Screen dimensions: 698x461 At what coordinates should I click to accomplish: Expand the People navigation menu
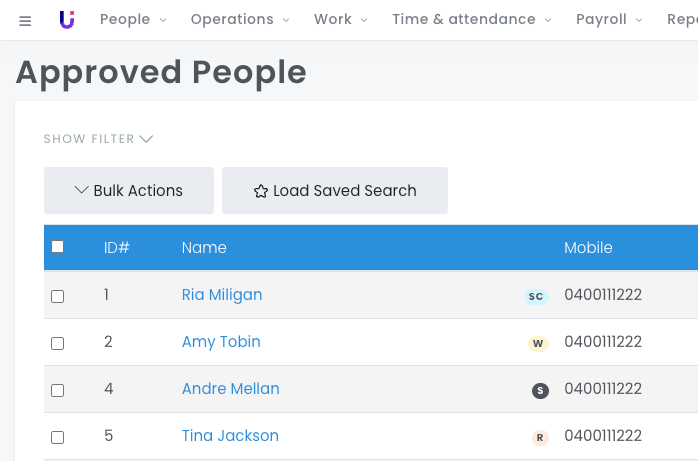tap(133, 19)
